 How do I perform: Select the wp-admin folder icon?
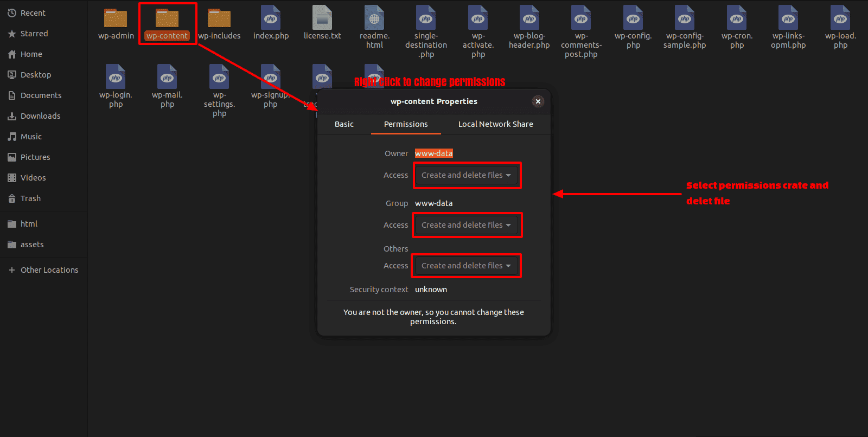click(116, 18)
